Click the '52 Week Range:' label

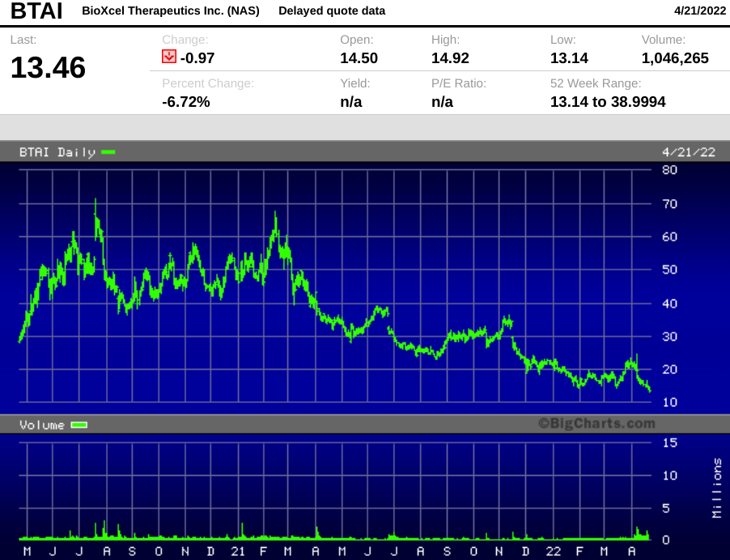point(596,83)
